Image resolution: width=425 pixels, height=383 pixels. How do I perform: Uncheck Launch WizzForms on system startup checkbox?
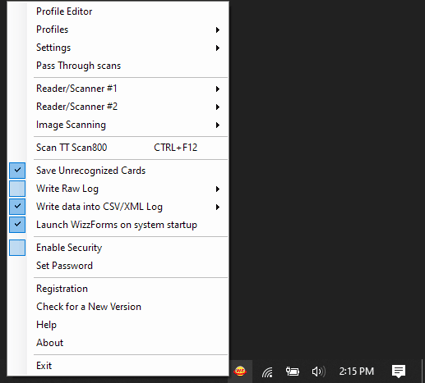point(17,224)
